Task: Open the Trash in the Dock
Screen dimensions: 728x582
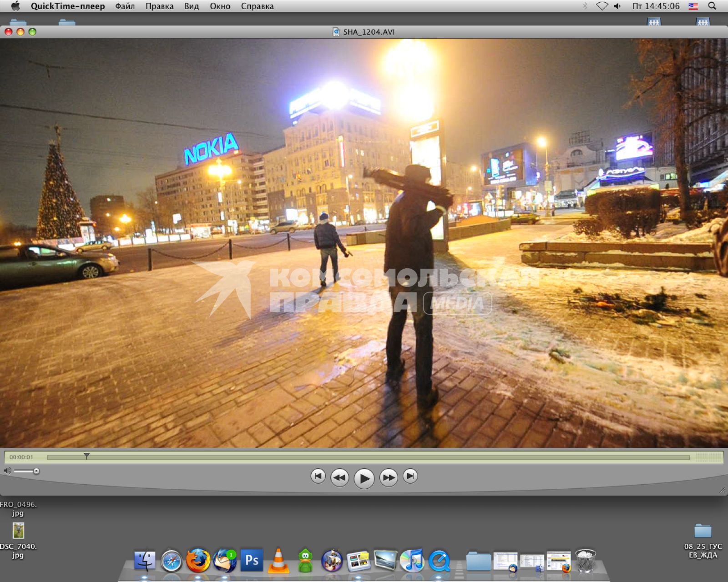Action: (586, 561)
